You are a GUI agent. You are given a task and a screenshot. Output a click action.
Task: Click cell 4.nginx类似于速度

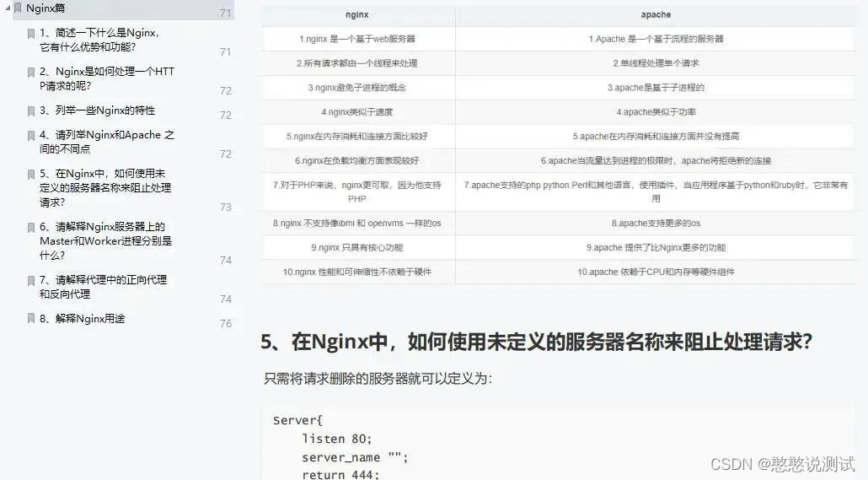[357, 112]
